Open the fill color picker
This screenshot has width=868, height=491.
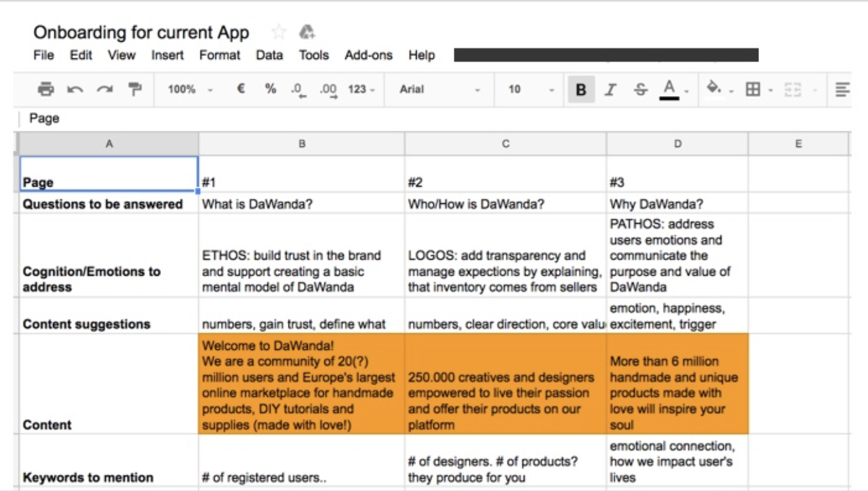[x=714, y=88]
